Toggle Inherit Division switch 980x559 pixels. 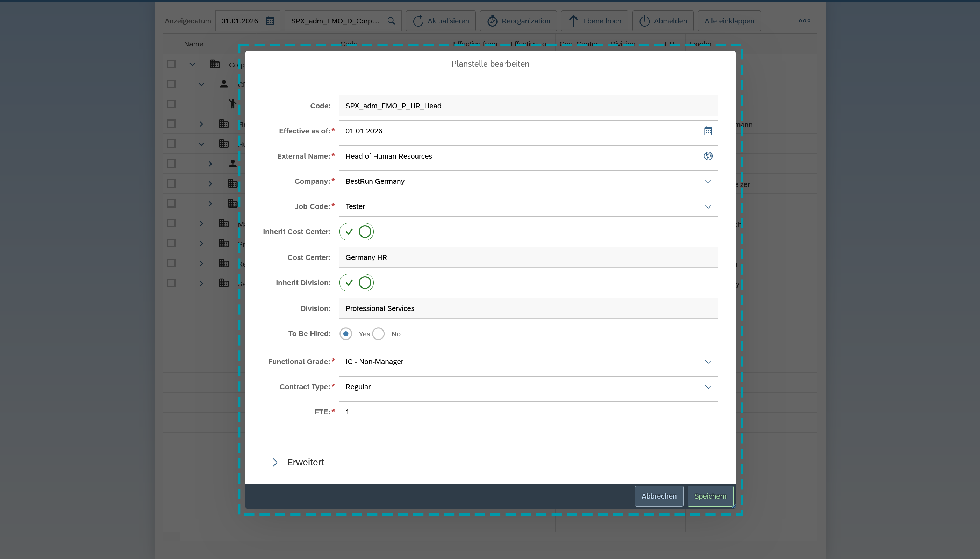(x=357, y=283)
